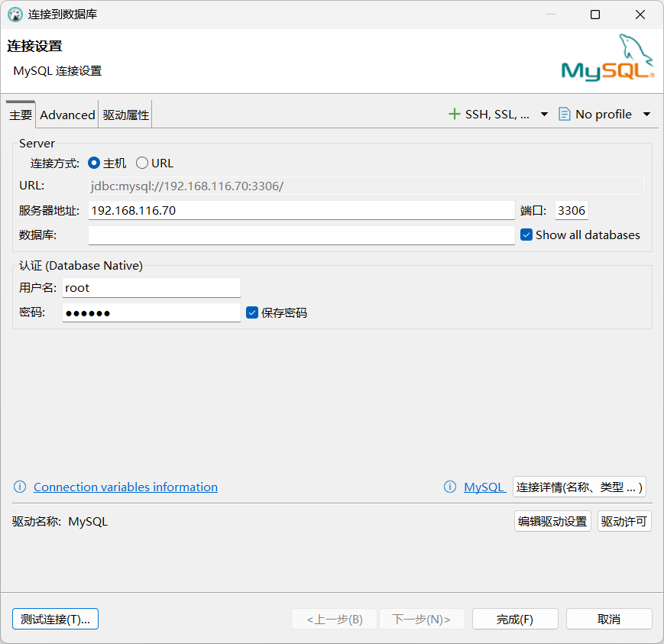Open the Connection variables information link
The height and width of the screenshot is (644, 664).
click(x=125, y=487)
